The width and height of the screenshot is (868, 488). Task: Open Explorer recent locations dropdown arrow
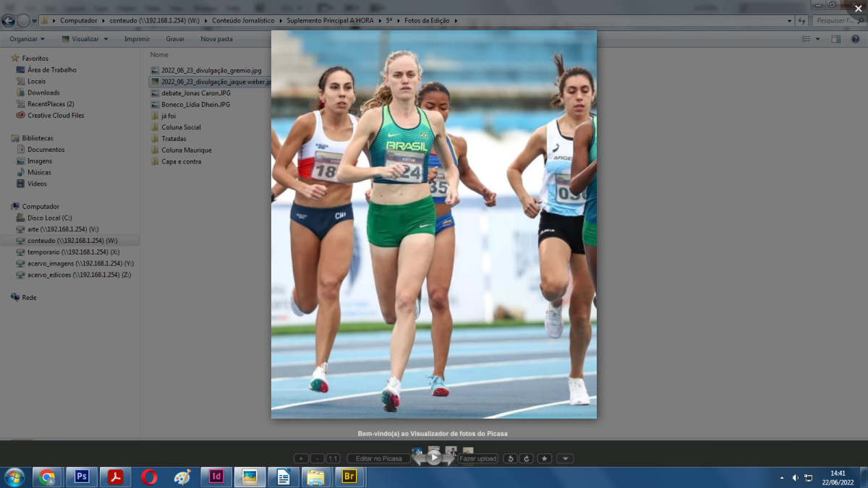pyautogui.click(x=34, y=21)
